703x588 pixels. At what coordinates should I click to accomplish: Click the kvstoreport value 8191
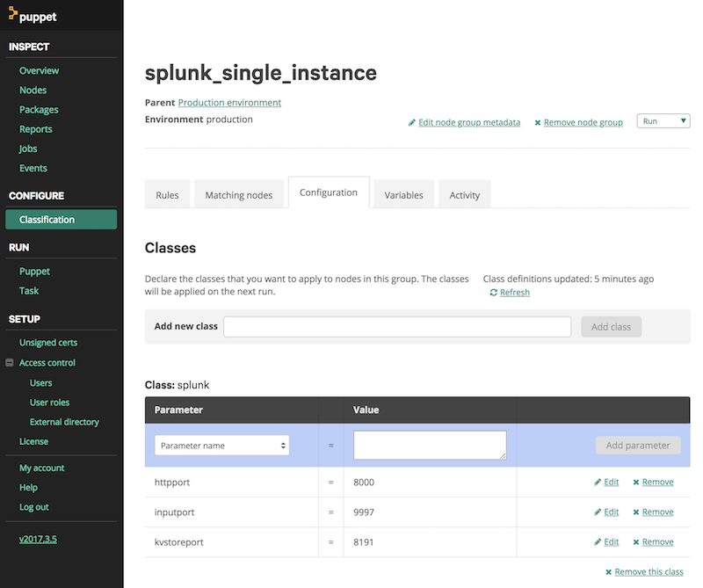pyautogui.click(x=364, y=542)
